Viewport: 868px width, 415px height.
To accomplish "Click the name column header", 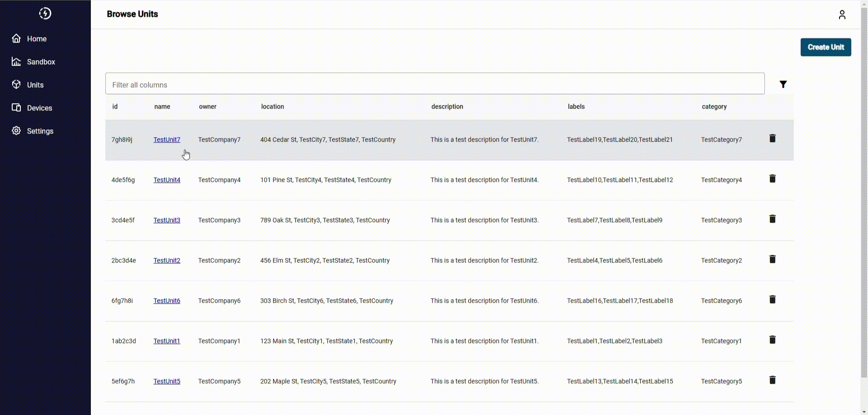I will (162, 107).
